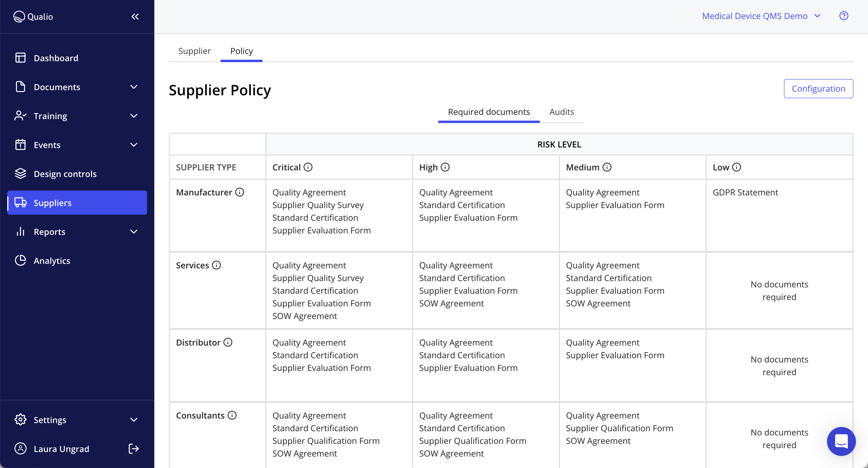
Task: Click the logout icon next to Laura Ungrad
Action: pyautogui.click(x=133, y=448)
